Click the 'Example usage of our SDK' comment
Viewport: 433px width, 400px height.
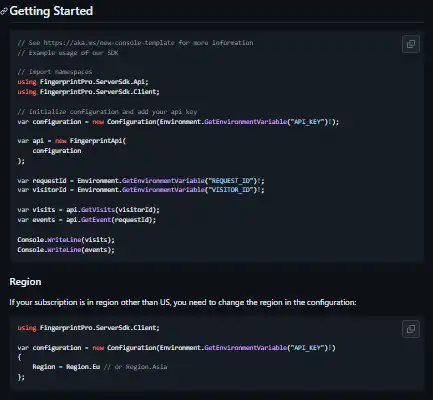click(x=68, y=53)
